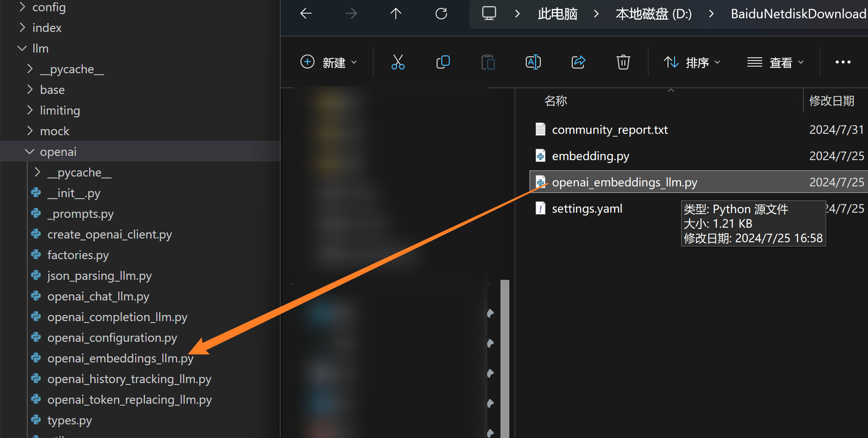This screenshot has height=438, width=868.
Task: Click the Rename icon in toolbar
Action: 533,62
